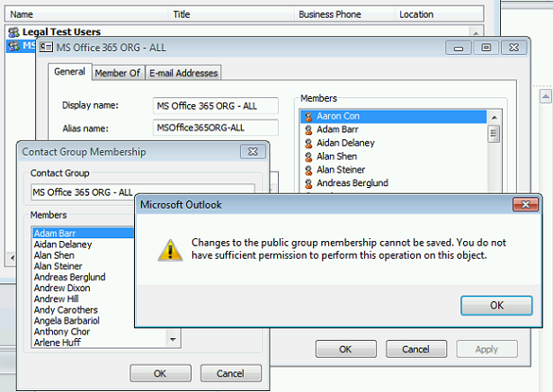Click the Alias name field
The image size is (553, 392).
pyautogui.click(x=216, y=128)
